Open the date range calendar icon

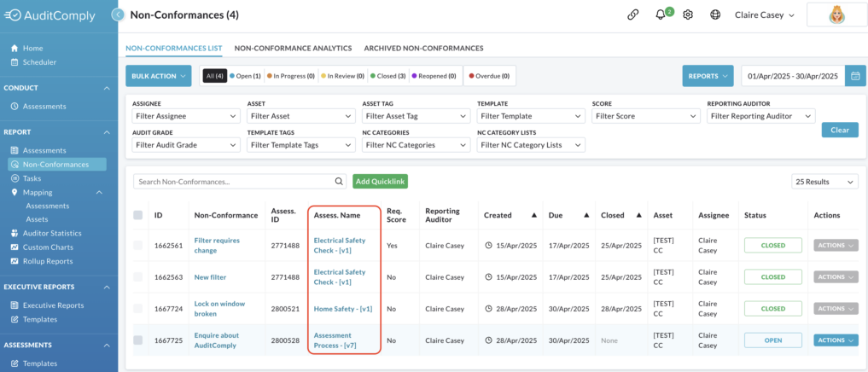[855, 76]
